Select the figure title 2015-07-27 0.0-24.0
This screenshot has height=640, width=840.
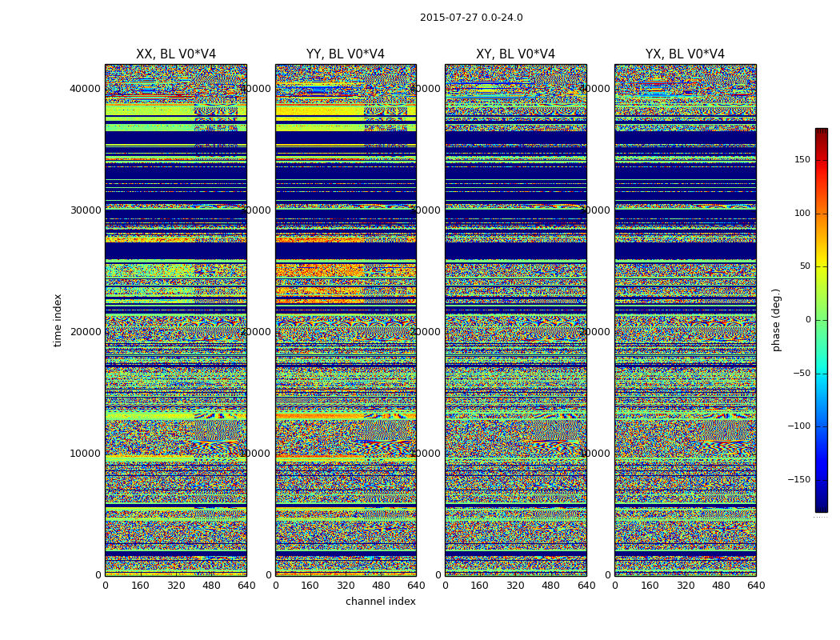pos(471,18)
